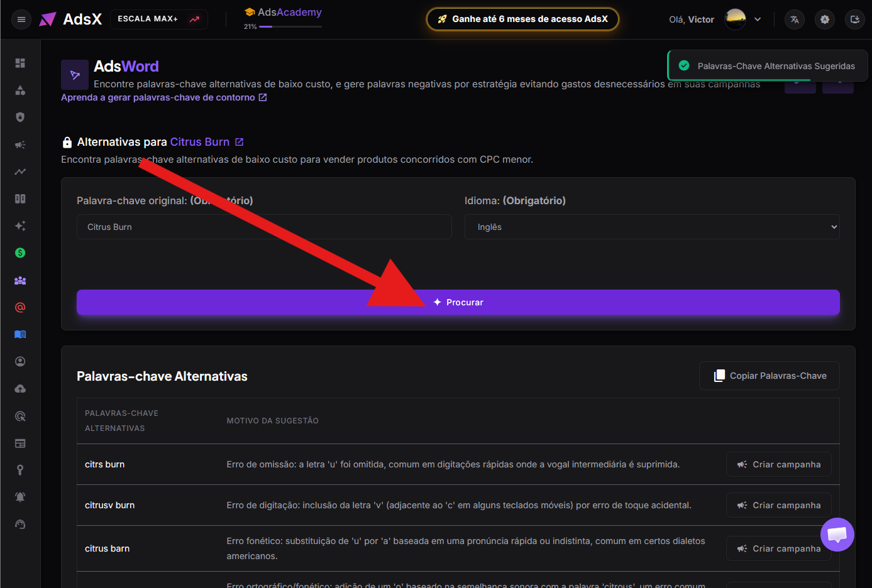Open the hamburger menu in the header
This screenshot has width=872, height=588.
(x=21, y=19)
